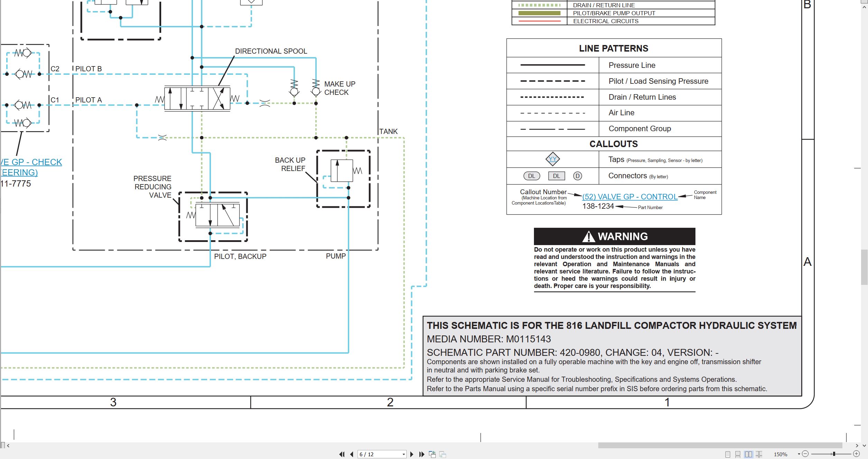Image resolution: width=868 pixels, height=459 pixels.
Task: Click the PILOT, BACKUP port label
Action: click(x=240, y=256)
